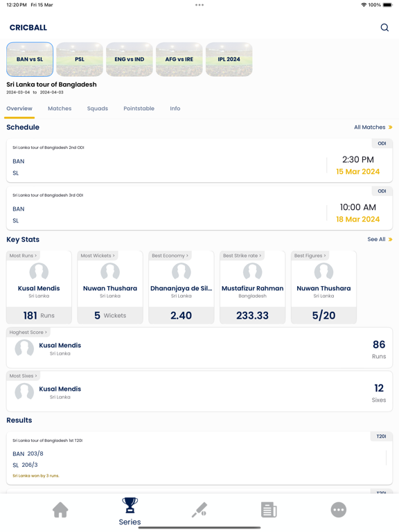Tap the CRICBALL app title
Image resolution: width=399 pixels, height=532 pixels.
tap(28, 28)
